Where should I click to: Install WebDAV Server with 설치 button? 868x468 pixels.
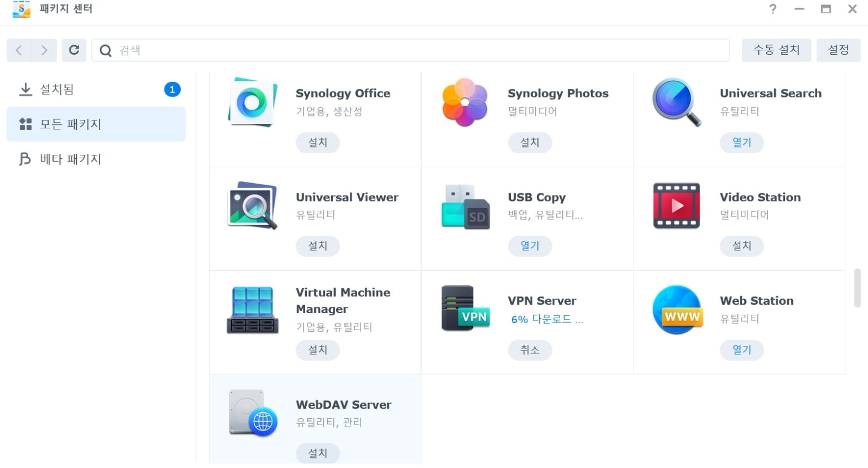tap(318, 453)
